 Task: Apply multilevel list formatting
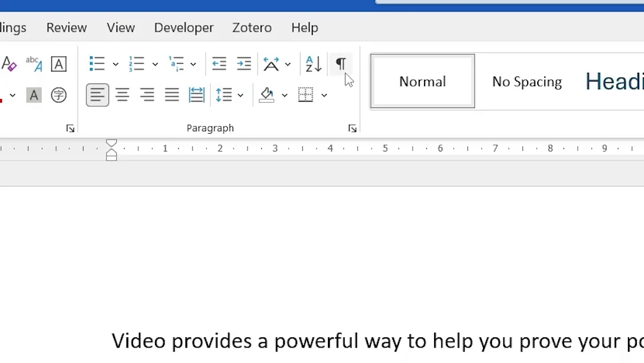point(176,64)
